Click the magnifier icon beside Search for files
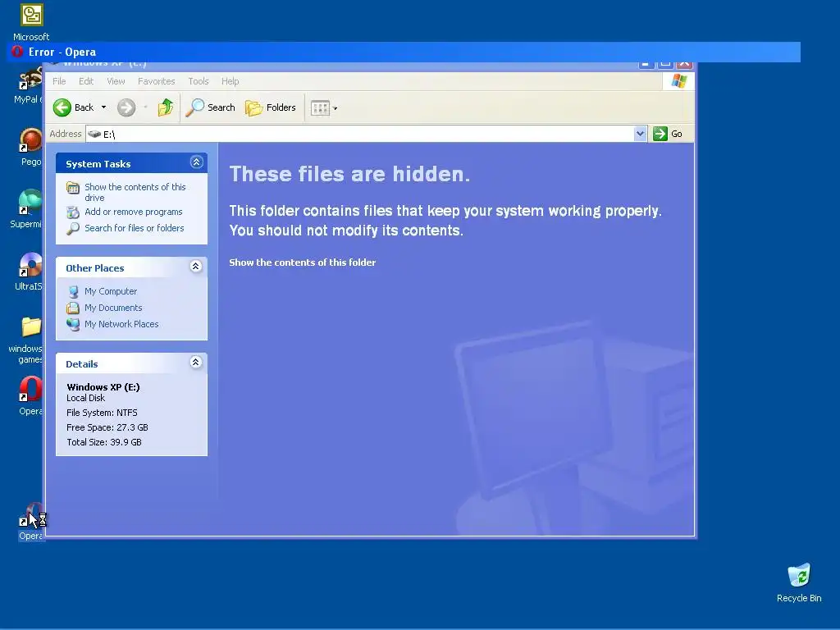840x630 pixels. click(x=73, y=229)
